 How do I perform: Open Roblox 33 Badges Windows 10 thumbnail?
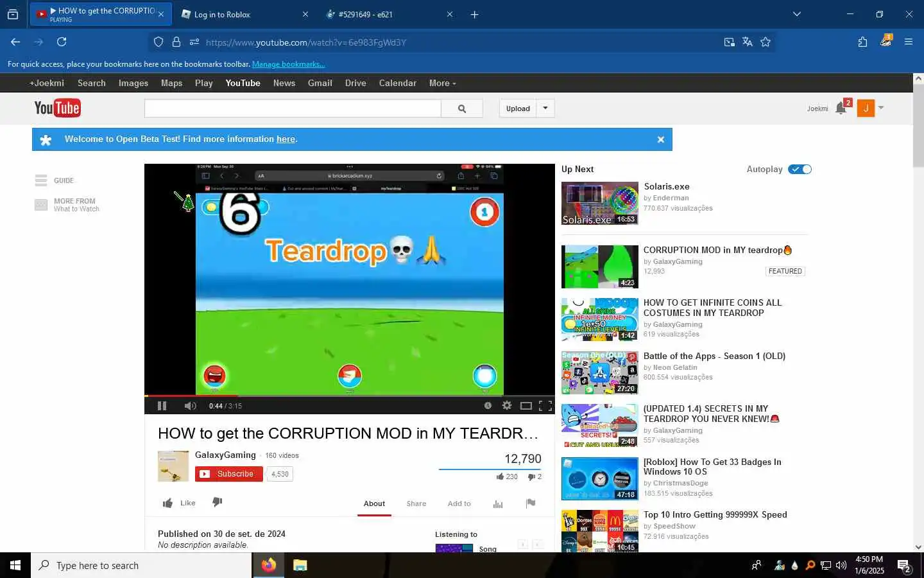coord(600,478)
